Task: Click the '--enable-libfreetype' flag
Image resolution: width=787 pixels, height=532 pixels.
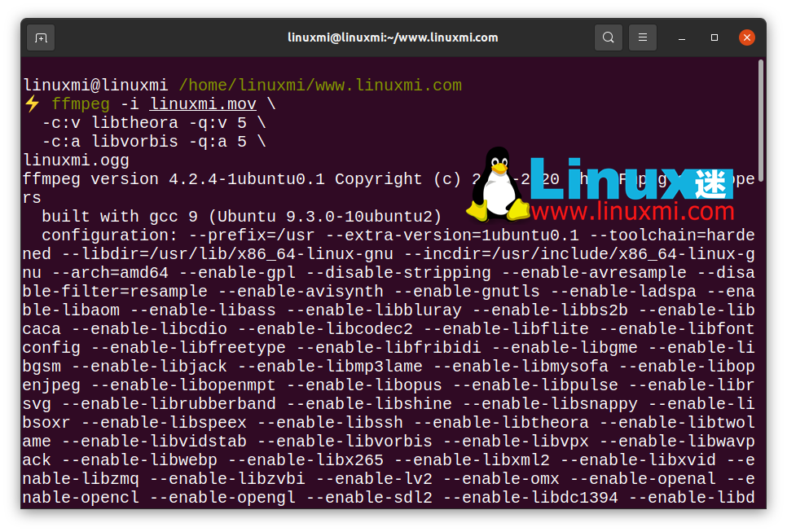Action: 188,348
